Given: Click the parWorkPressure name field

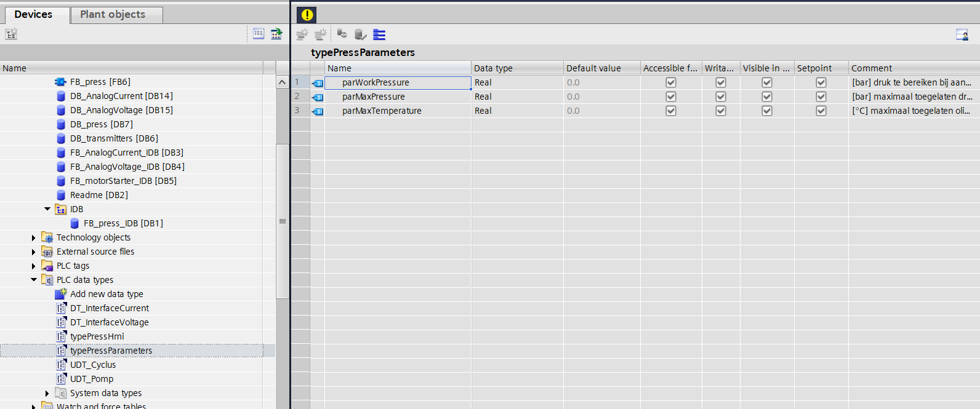Looking at the screenshot, I should point(398,82).
